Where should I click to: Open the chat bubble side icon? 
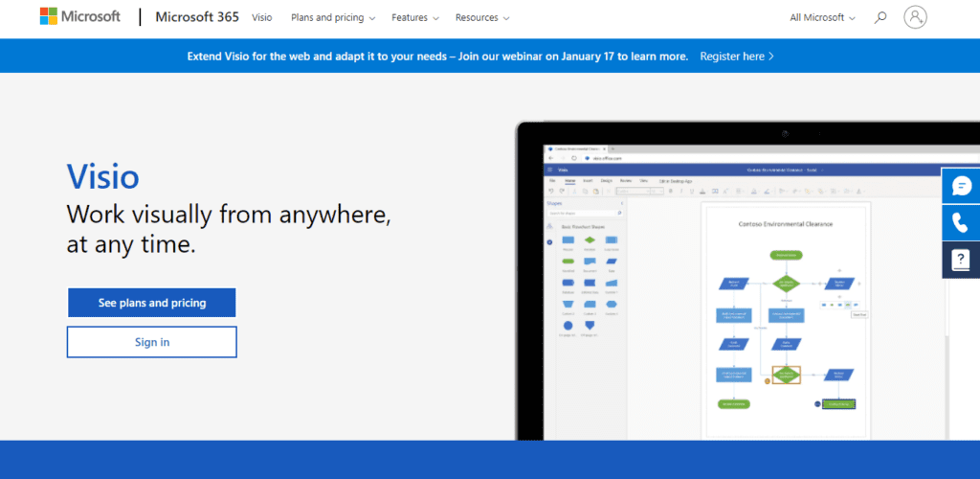point(961,186)
